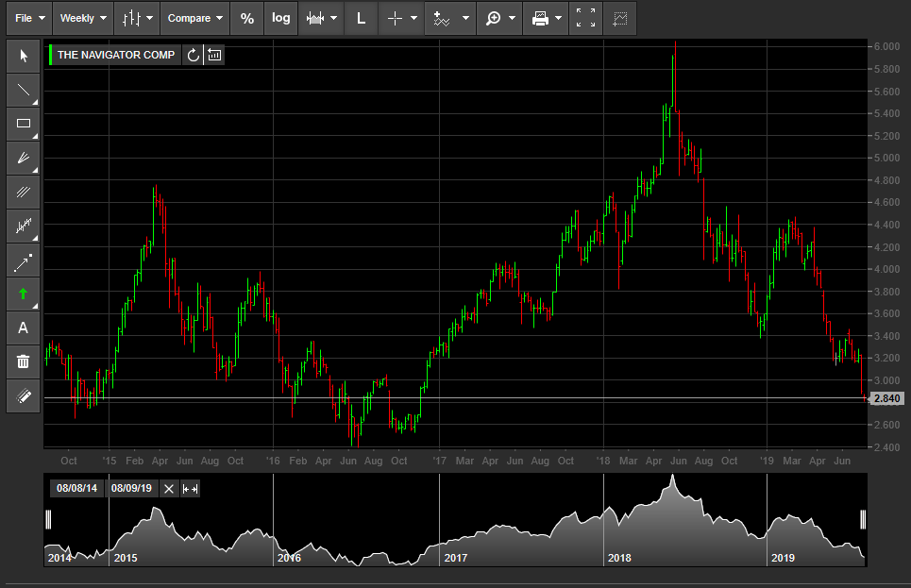Click the left handle of range slider

[49, 519]
